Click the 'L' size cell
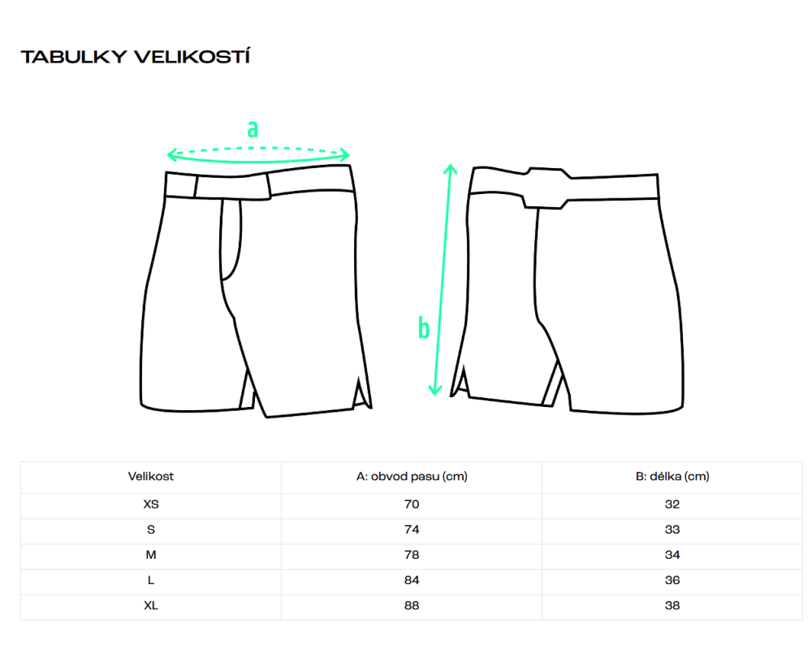812x662 pixels. click(x=151, y=581)
